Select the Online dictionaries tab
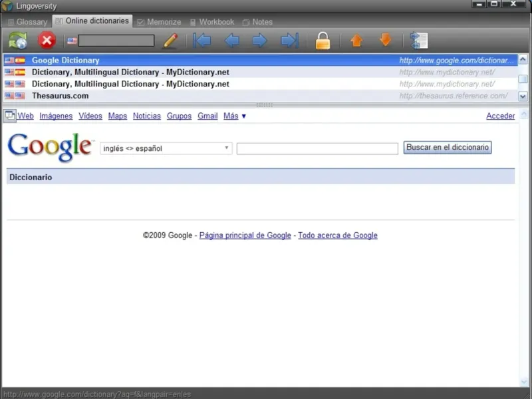The width and height of the screenshot is (532, 399). 92,21
